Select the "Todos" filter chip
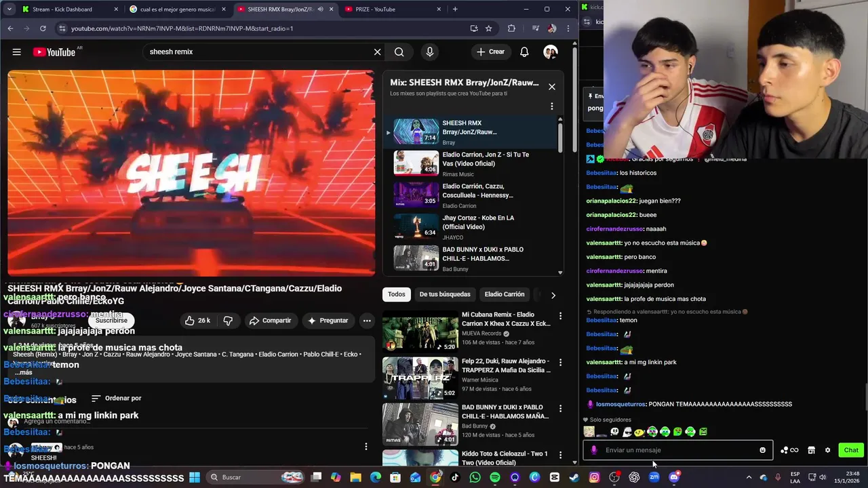This screenshot has height=488, width=868. pyautogui.click(x=397, y=294)
